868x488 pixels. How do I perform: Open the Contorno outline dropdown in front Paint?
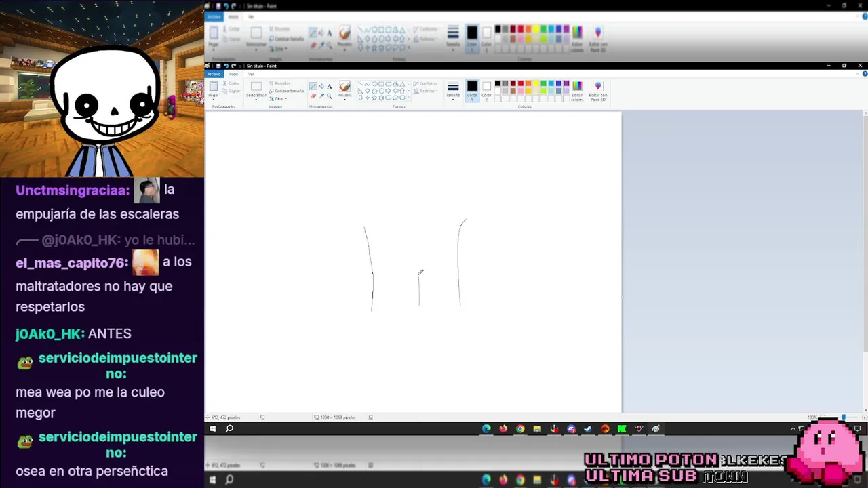click(x=427, y=83)
